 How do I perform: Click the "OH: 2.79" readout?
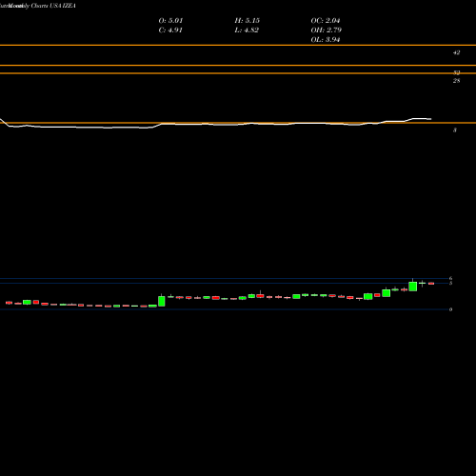click(x=327, y=30)
